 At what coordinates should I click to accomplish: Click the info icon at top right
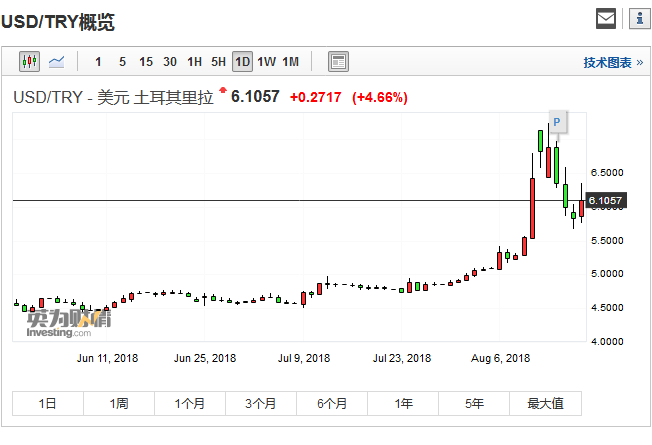pyautogui.click(x=638, y=18)
